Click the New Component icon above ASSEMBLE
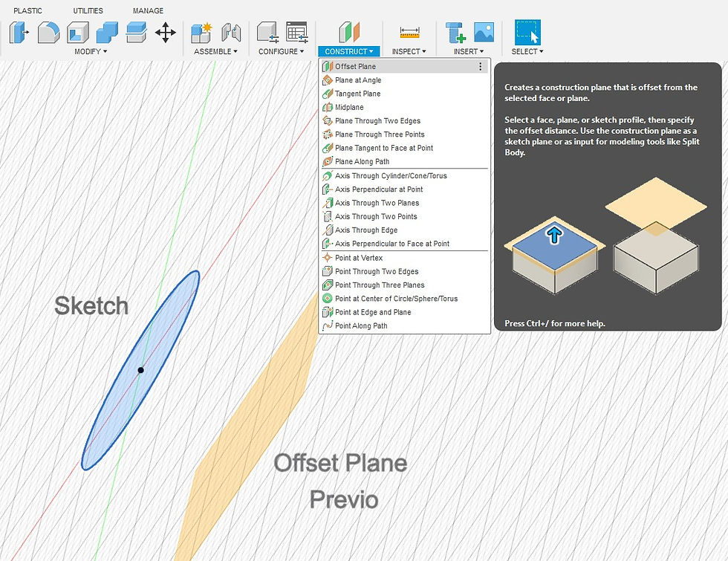The height and width of the screenshot is (561, 728). click(202, 32)
